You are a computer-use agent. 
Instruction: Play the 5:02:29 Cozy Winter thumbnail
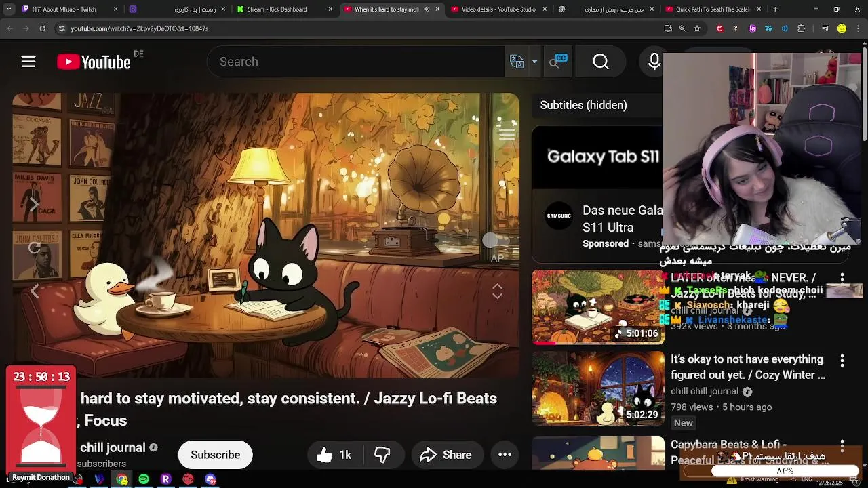(597, 388)
